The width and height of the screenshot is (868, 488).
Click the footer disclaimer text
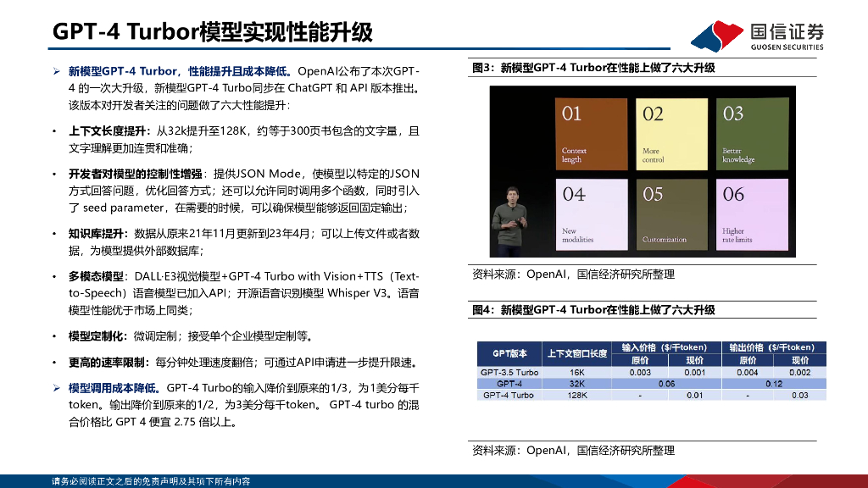pyautogui.click(x=151, y=481)
